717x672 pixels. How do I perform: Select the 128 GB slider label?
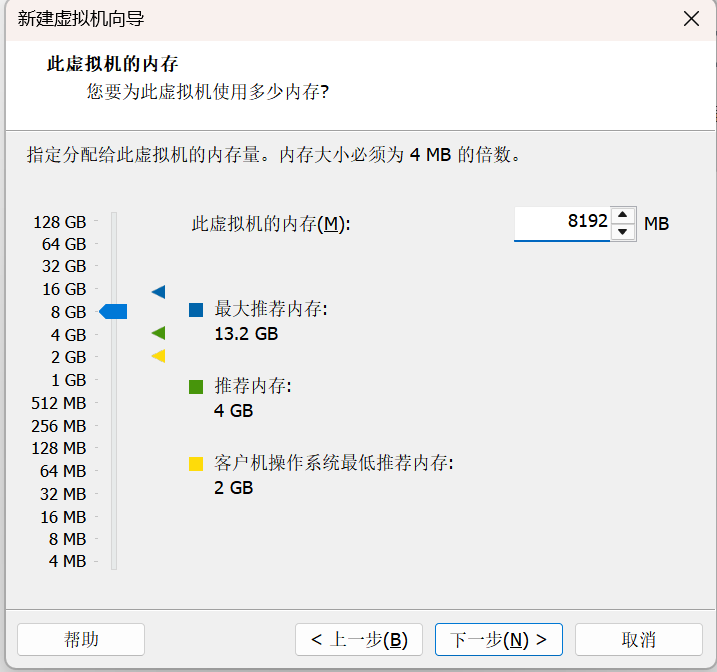tap(60, 221)
